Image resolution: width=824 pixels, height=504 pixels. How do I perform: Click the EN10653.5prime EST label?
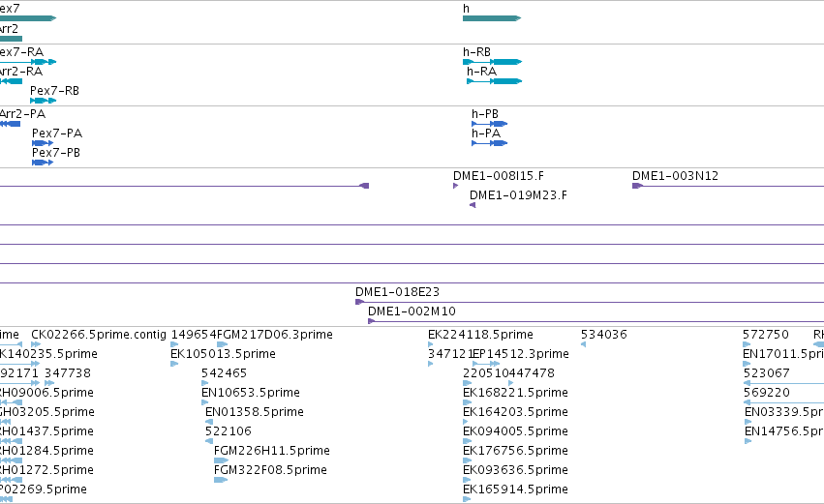251,393
